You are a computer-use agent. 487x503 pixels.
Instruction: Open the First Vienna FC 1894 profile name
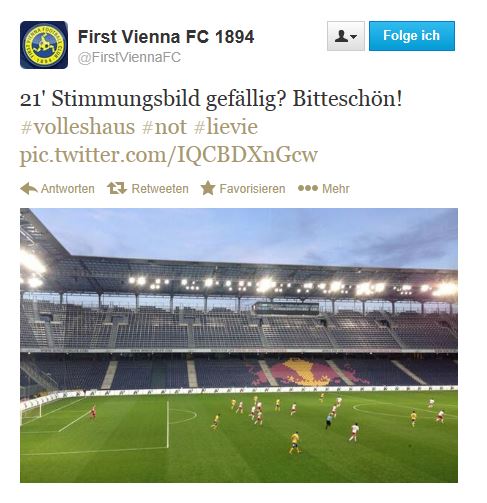point(166,37)
